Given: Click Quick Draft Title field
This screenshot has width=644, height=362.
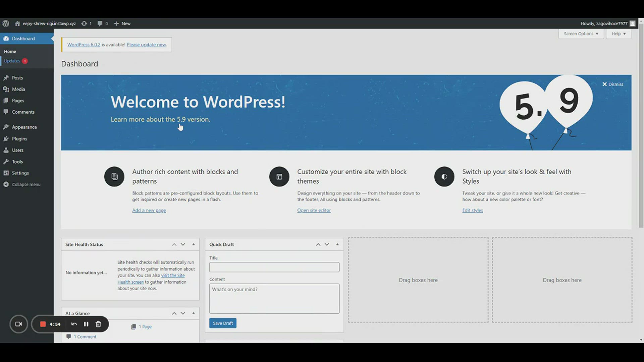Looking at the screenshot, I should click(x=274, y=267).
